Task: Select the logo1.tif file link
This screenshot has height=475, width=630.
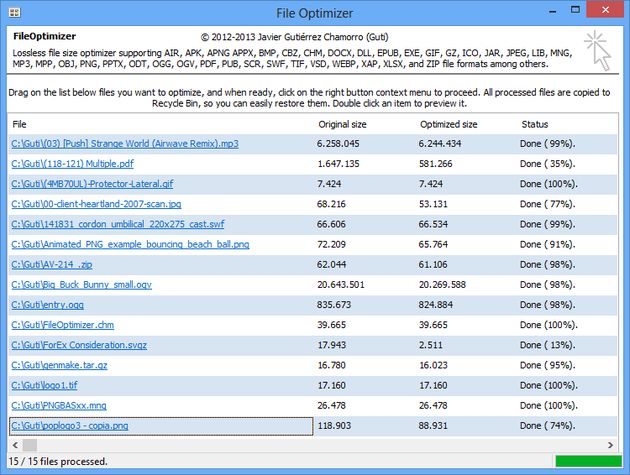Action: coord(44,385)
